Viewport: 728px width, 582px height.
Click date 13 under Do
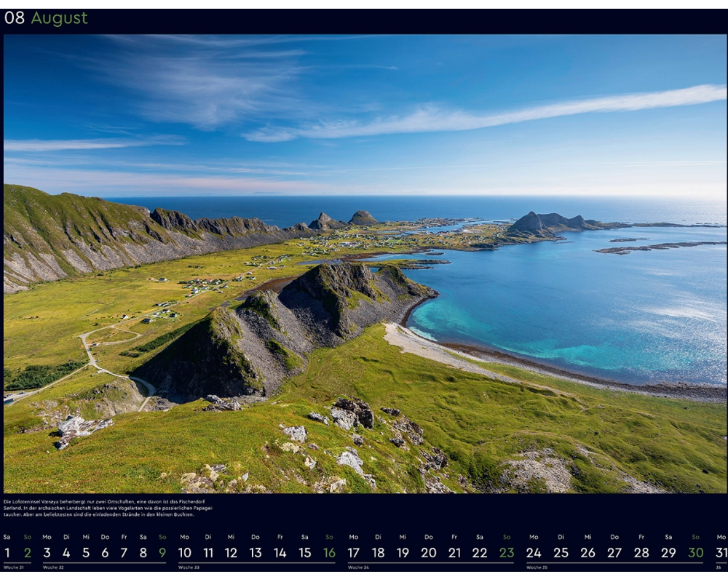pos(256,553)
